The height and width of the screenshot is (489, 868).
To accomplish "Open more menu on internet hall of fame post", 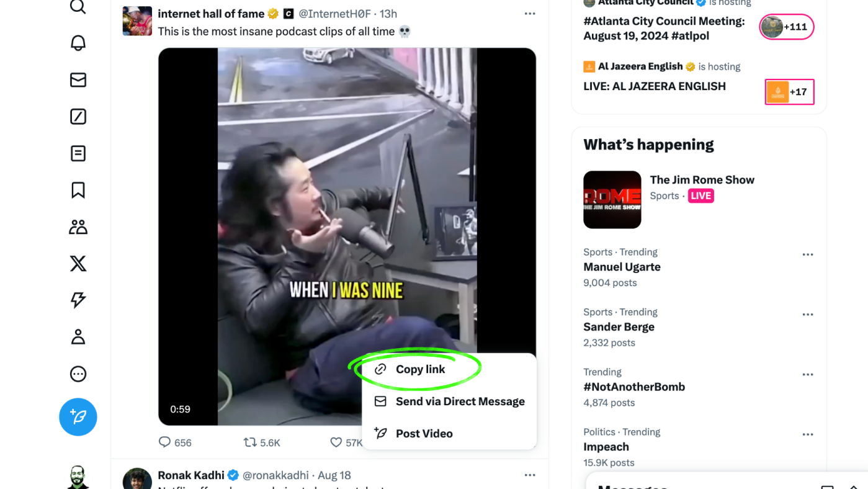I will 529,14.
